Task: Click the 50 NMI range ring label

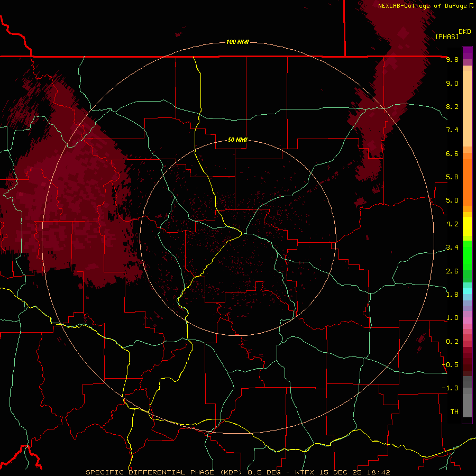Action: point(237,140)
